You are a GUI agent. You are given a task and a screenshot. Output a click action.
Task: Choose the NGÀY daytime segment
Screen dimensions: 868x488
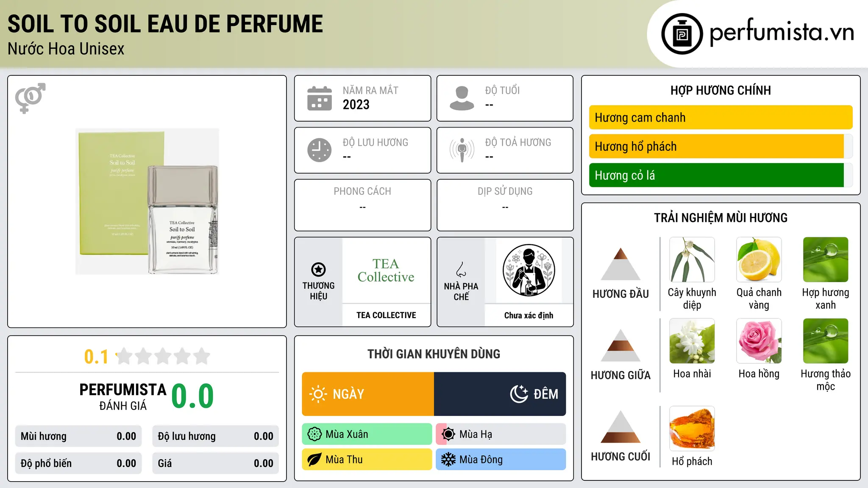(368, 394)
